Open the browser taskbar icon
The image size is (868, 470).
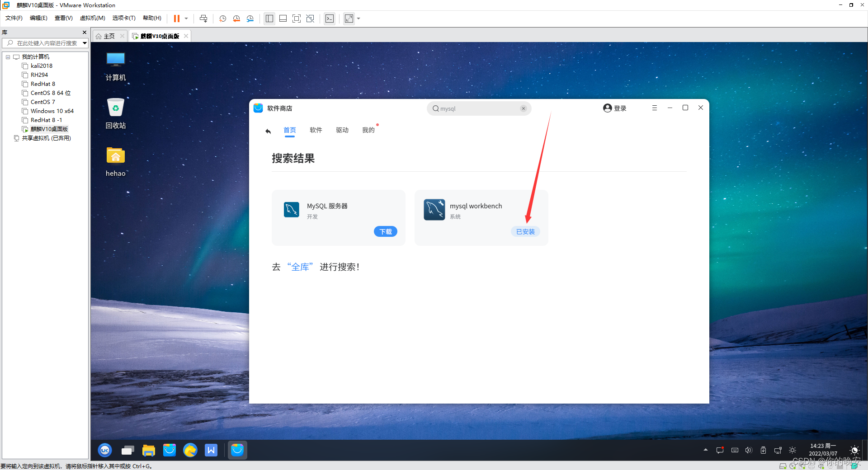coord(190,450)
